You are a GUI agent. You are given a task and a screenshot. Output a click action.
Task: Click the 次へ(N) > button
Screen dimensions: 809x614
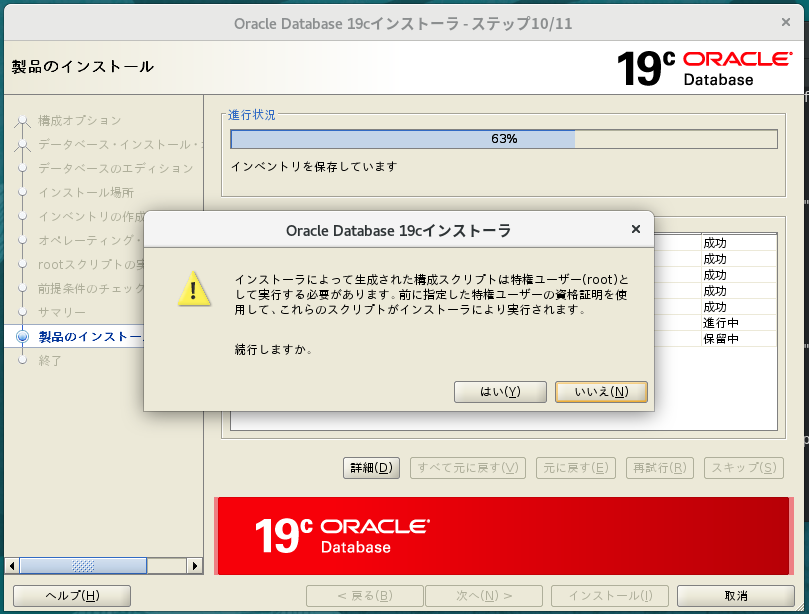(x=484, y=596)
